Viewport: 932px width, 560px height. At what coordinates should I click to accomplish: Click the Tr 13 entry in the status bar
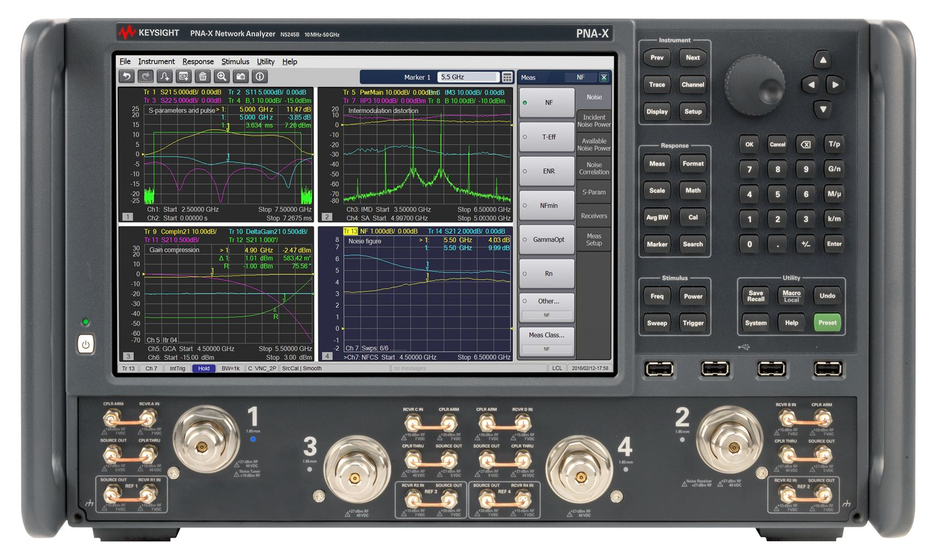(128, 368)
